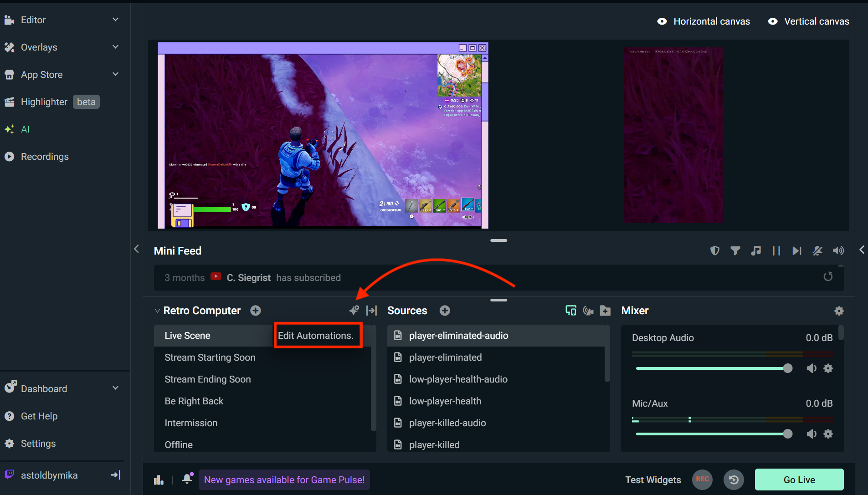
Task: Expand the right side panel arrow
Action: [862, 250]
